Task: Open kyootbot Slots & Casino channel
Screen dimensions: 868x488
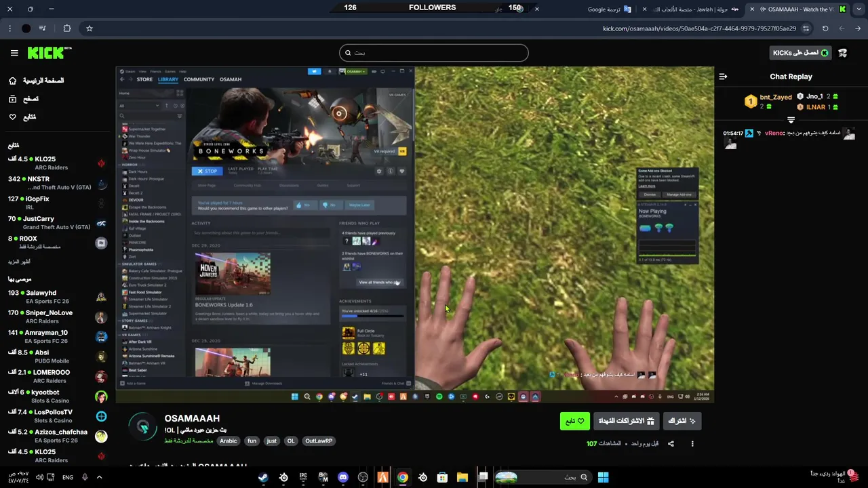Action: (58, 396)
